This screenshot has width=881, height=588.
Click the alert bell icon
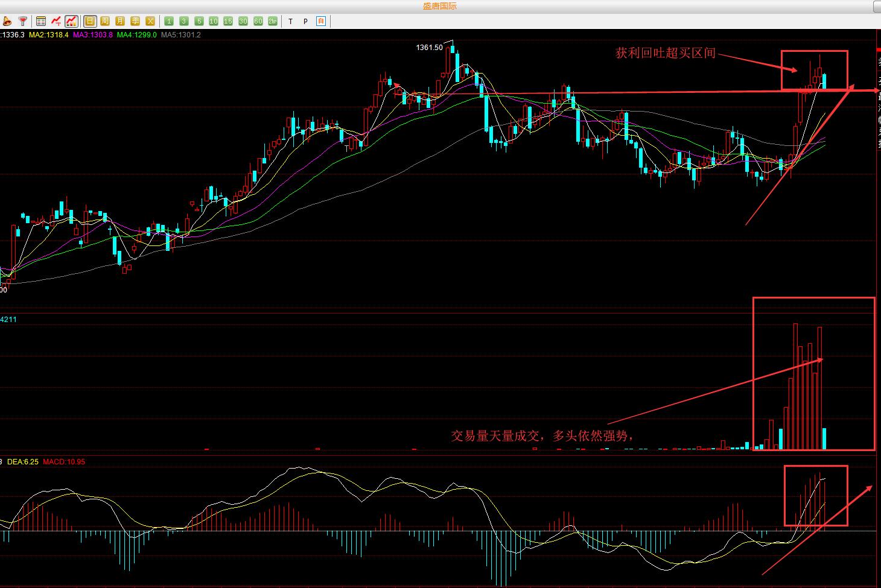7,21
